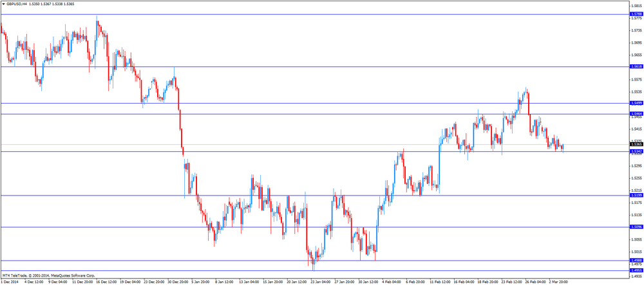Click the small triangle before GBPUSD,H4
Screen dimensions: 644x285
[3, 3]
